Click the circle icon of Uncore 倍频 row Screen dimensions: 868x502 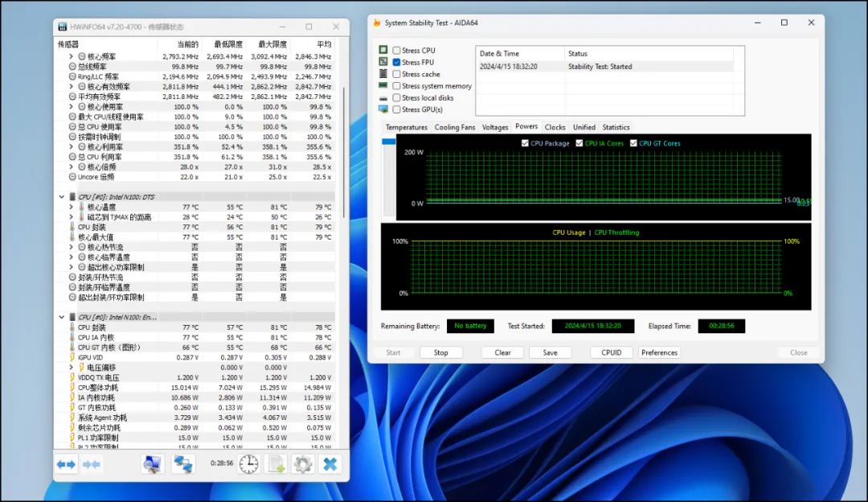point(72,177)
